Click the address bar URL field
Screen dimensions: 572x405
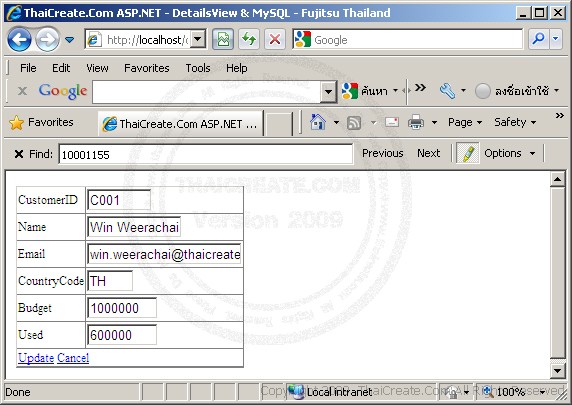tap(137, 39)
